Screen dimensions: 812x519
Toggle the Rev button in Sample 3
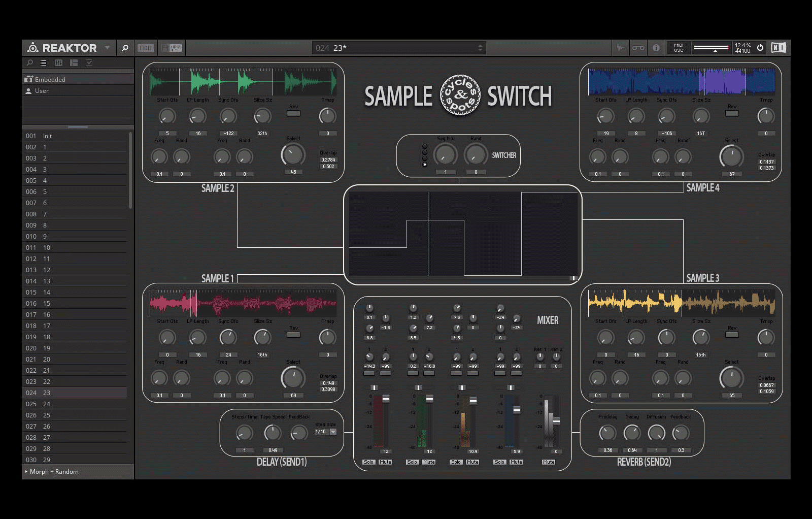(x=732, y=335)
